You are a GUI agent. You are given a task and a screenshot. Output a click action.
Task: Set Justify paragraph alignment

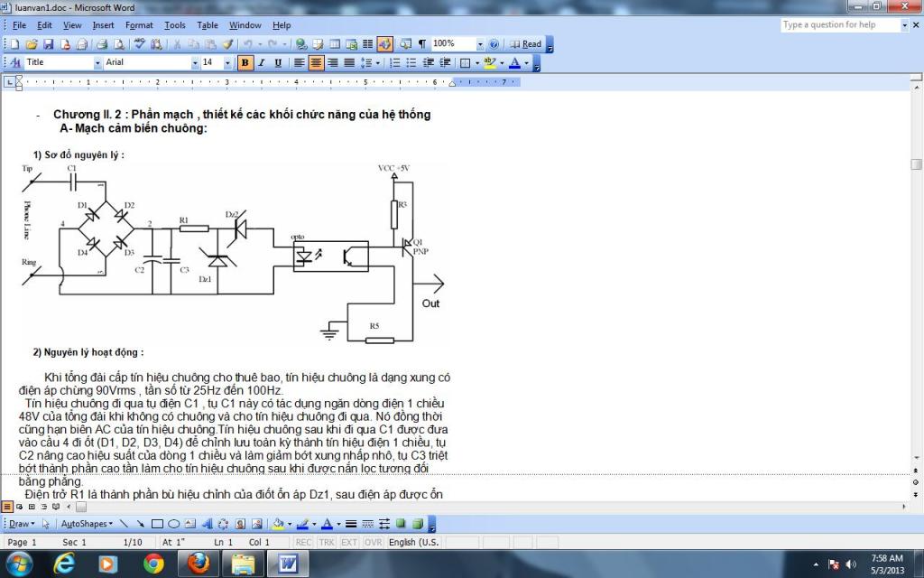click(349, 62)
